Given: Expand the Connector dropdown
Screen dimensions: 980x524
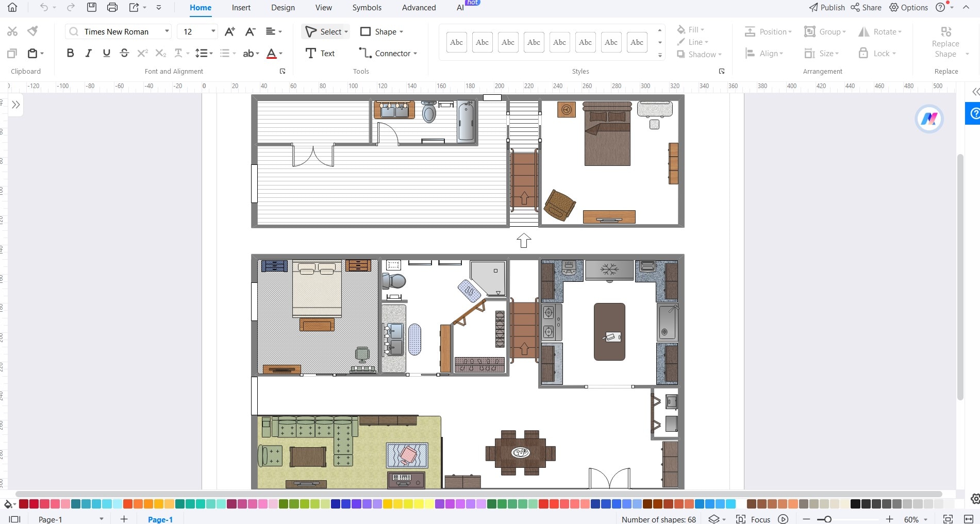Looking at the screenshot, I should [x=416, y=54].
